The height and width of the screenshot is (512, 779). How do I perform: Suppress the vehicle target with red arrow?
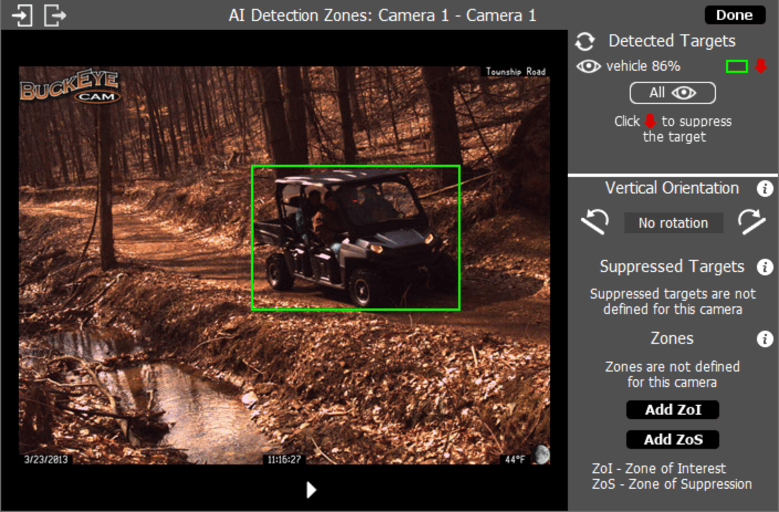[x=760, y=67]
